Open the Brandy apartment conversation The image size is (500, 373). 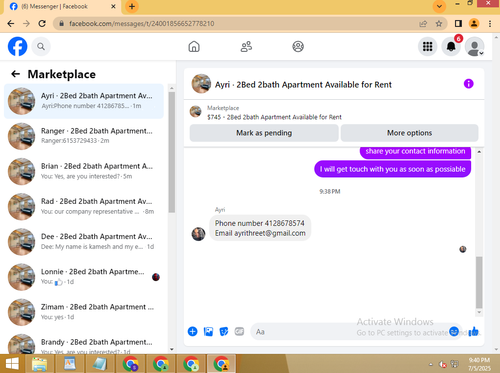coord(84,343)
